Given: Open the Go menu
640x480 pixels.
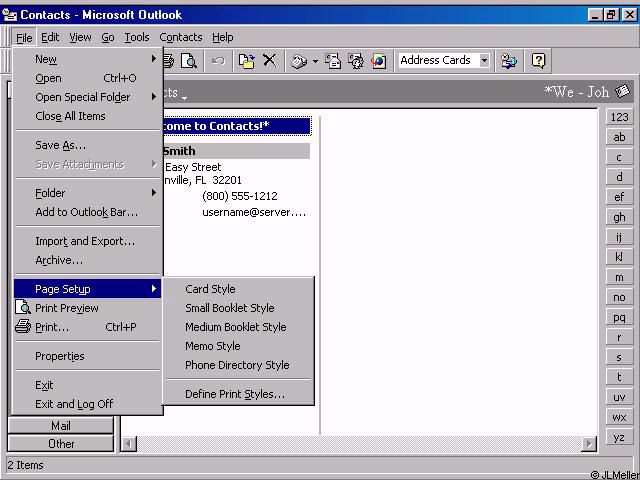Looking at the screenshot, I should click(x=108, y=38).
